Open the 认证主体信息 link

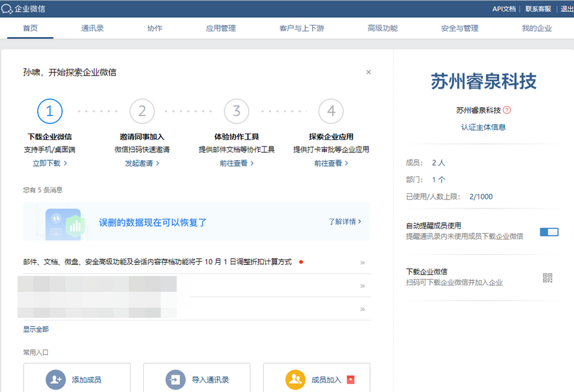click(x=483, y=127)
